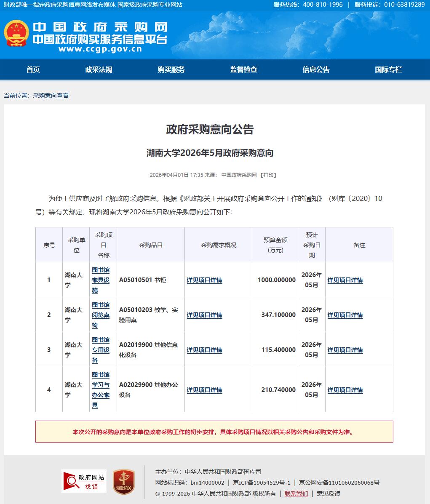The width and height of the screenshot is (430, 504).
Task: Open the 购买服务 menu
Action: [171, 69]
